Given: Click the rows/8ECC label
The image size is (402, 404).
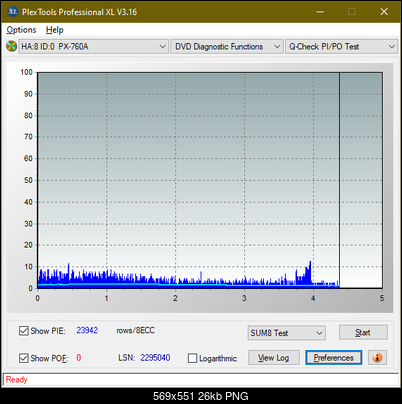Looking at the screenshot, I should (135, 330).
